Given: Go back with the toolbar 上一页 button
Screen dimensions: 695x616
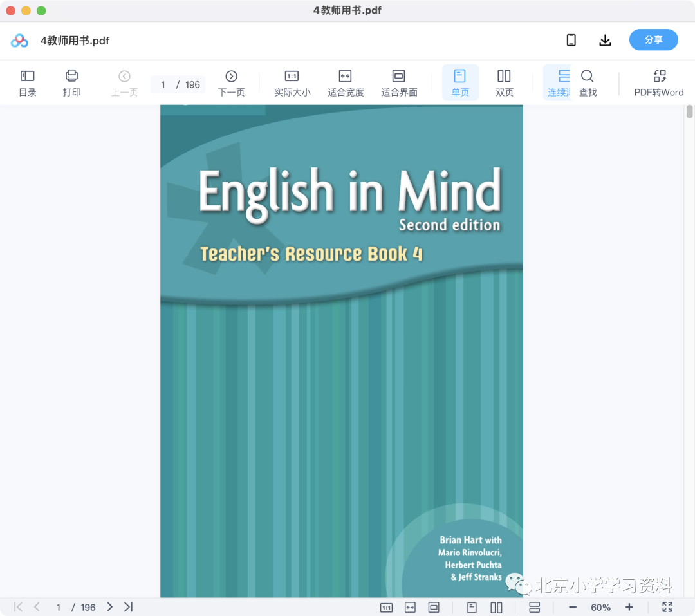Looking at the screenshot, I should (124, 83).
